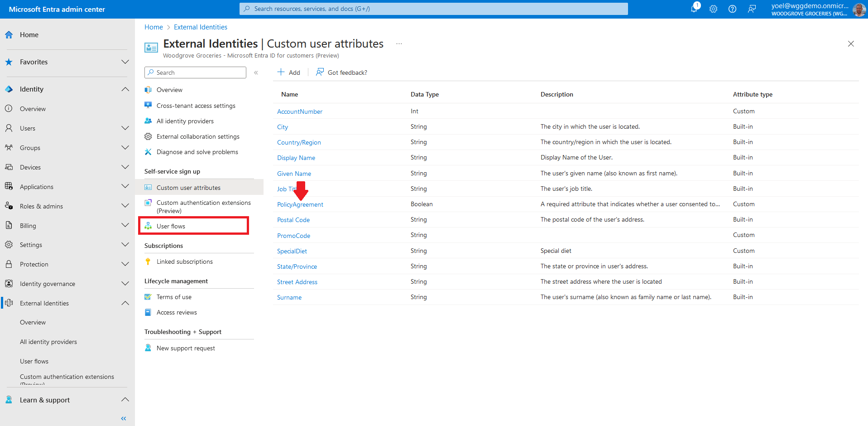The image size is (868, 426).
Task: Click the External Identities breadcrumb link
Action: point(200,27)
